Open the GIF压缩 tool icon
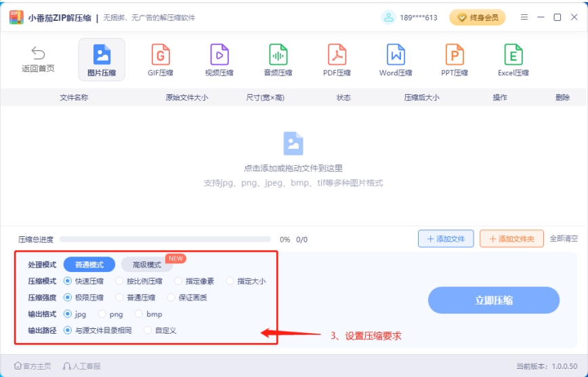This screenshot has height=377, width=588. click(161, 55)
